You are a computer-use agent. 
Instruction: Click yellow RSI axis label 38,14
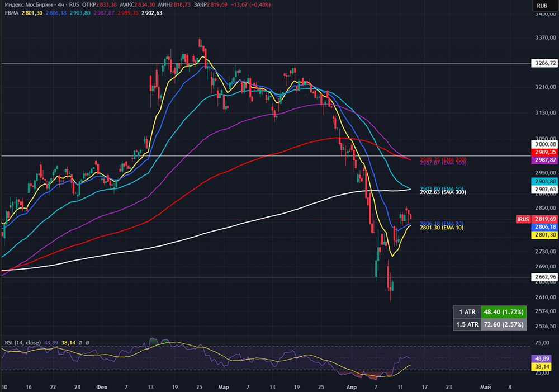click(542, 367)
